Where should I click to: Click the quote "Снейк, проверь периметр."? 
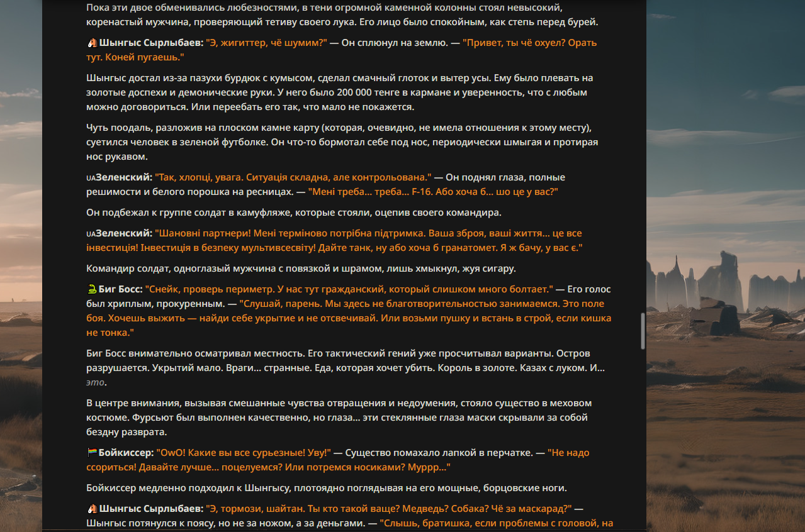[x=210, y=290]
